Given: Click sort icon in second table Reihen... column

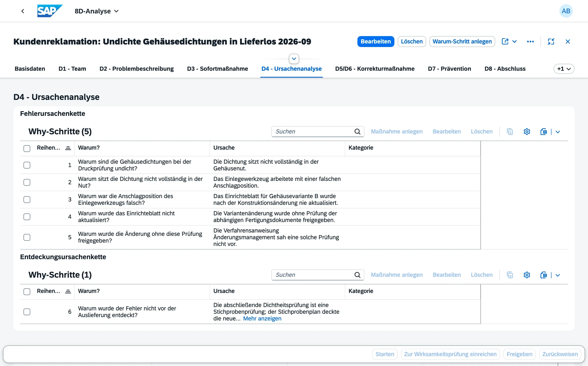Looking at the screenshot, I should [x=68, y=291].
